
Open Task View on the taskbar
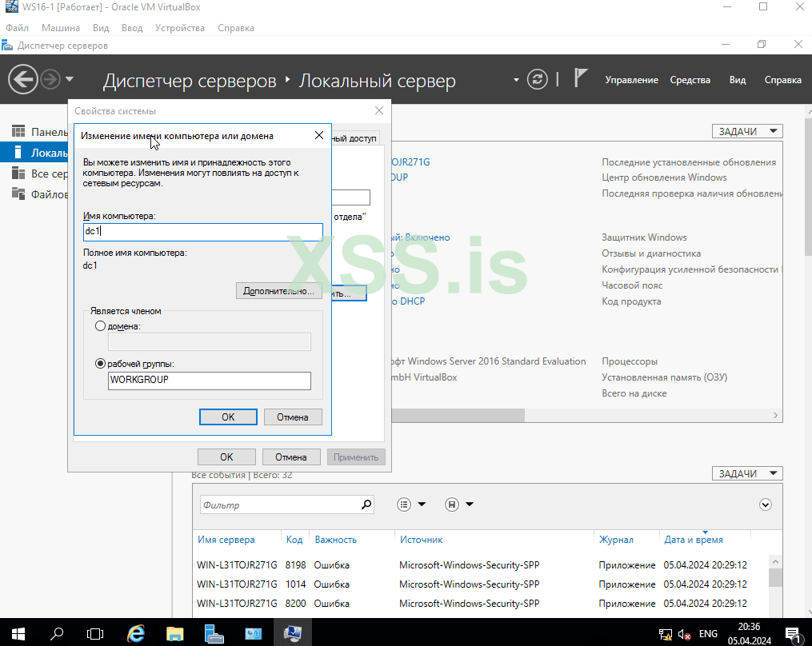pyautogui.click(x=95, y=634)
